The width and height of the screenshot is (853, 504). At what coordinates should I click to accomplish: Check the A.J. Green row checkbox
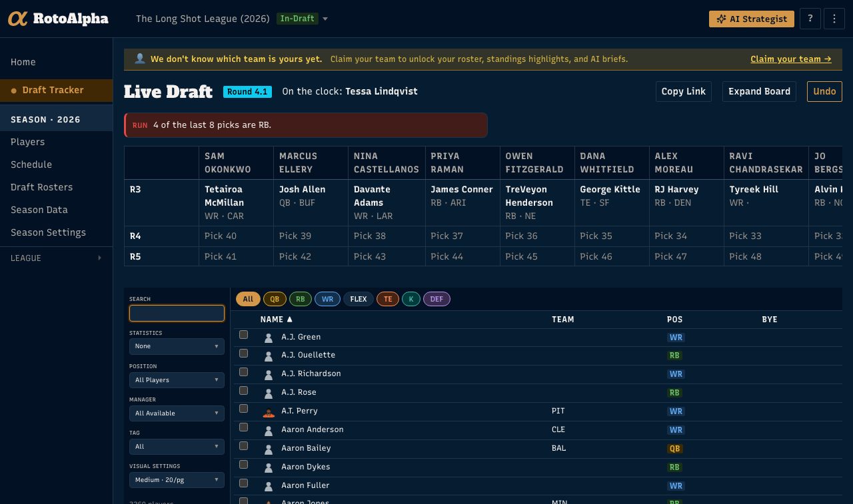coord(244,335)
